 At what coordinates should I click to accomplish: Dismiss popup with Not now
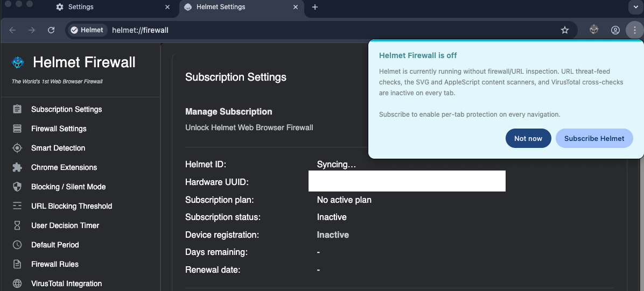pos(528,138)
